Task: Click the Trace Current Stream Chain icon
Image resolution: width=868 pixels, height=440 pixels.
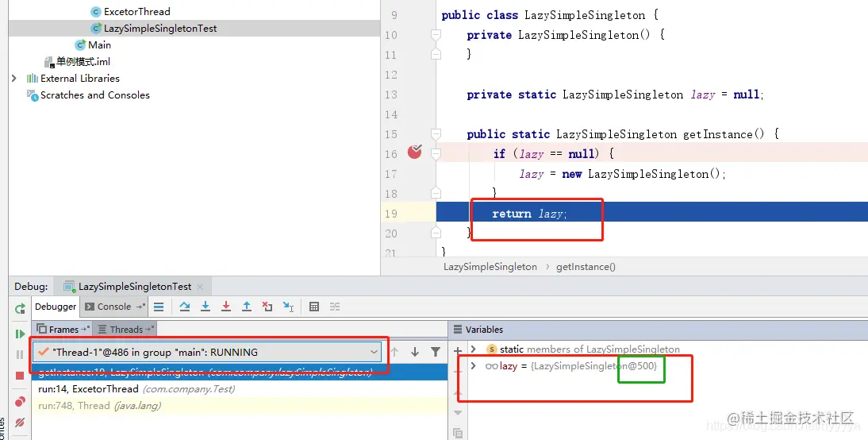Action: coord(335,307)
